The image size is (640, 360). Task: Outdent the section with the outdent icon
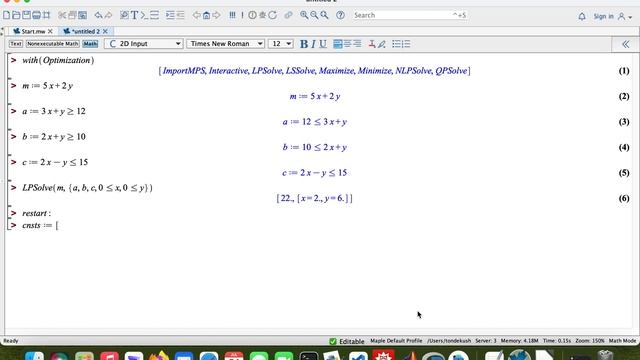pos(180,15)
